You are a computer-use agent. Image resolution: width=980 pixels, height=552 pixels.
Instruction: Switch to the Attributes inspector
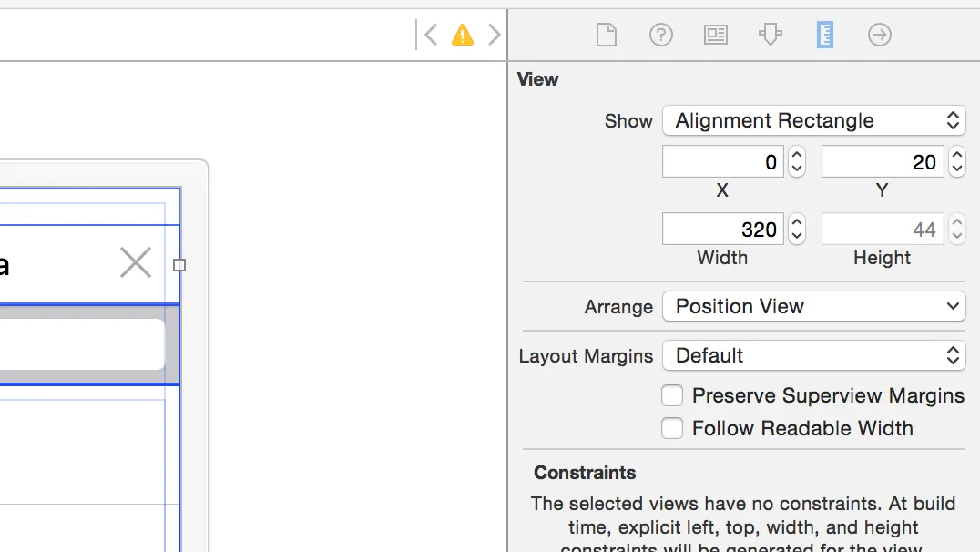771,36
